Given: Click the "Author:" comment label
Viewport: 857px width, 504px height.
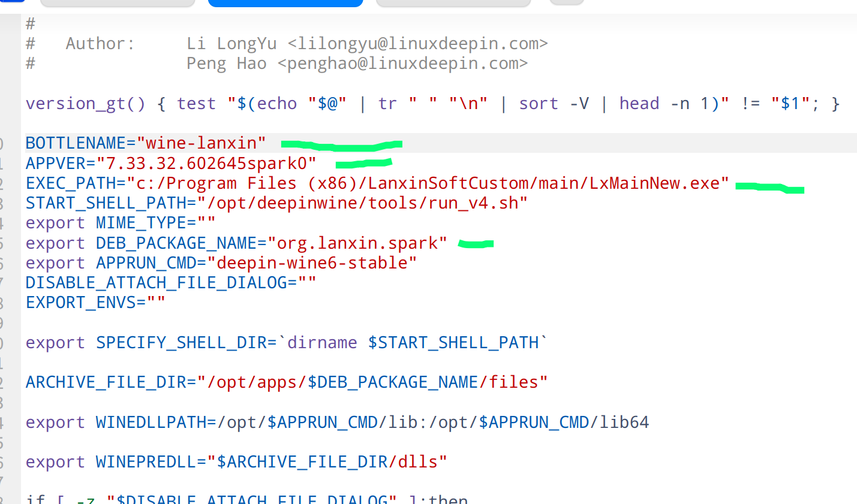Looking at the screenshot, I should (100, 44).
